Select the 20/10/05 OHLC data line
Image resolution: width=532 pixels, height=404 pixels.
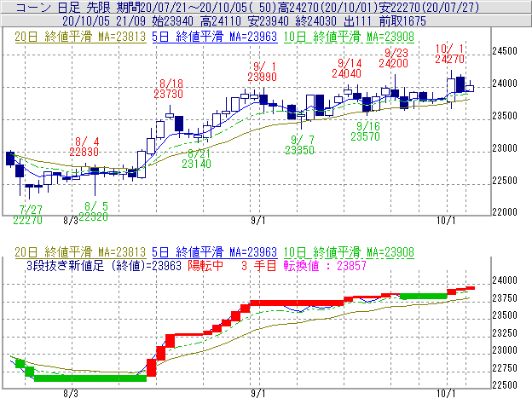pos(244,21)
